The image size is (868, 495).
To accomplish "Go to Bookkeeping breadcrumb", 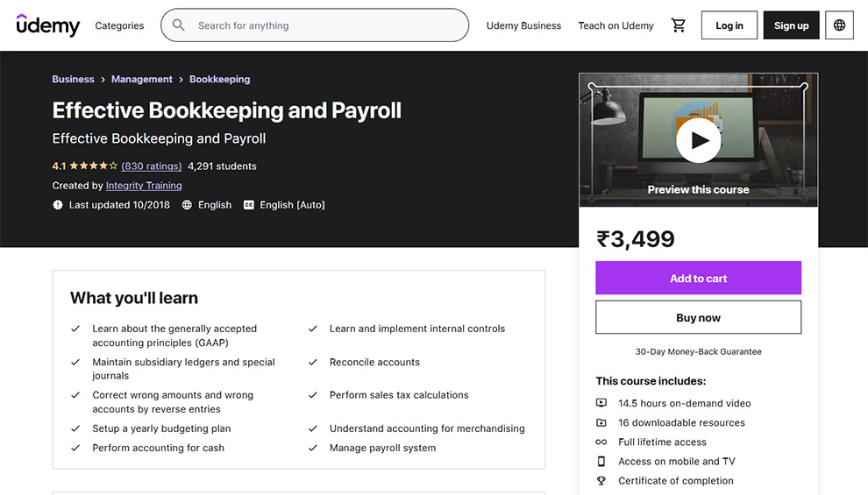I will coord(220,79).
